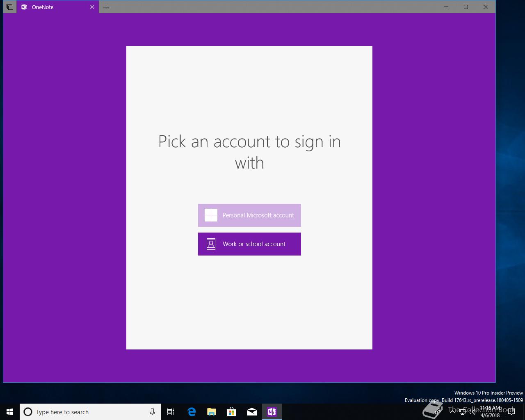Open Microsoft Store from taskbar
The width and height of the screenshot is (525, 420).
coord(232,412)
